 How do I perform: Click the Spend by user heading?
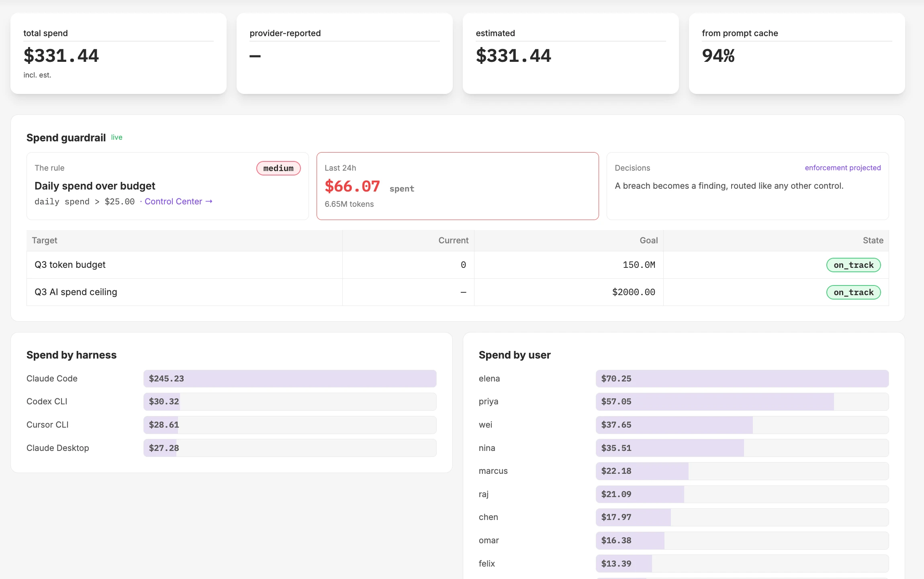click(x=515, y=355)
